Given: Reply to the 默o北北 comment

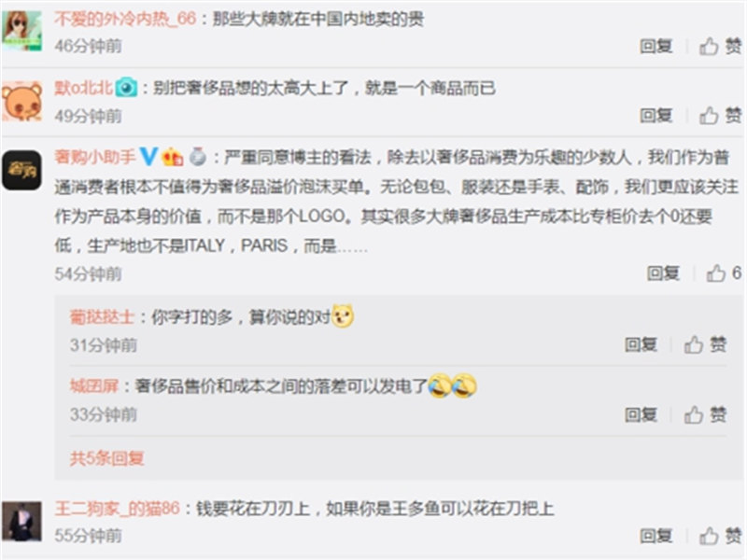Looking at the screenshot, I should [656, 115].
